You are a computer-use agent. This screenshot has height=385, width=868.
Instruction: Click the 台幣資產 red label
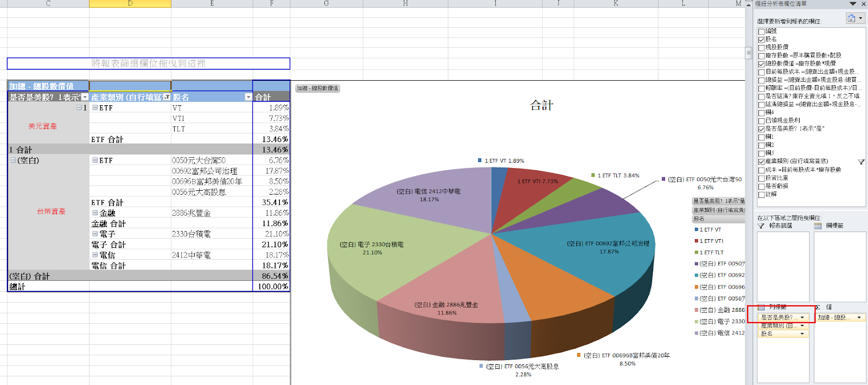[x=51, y=211]
